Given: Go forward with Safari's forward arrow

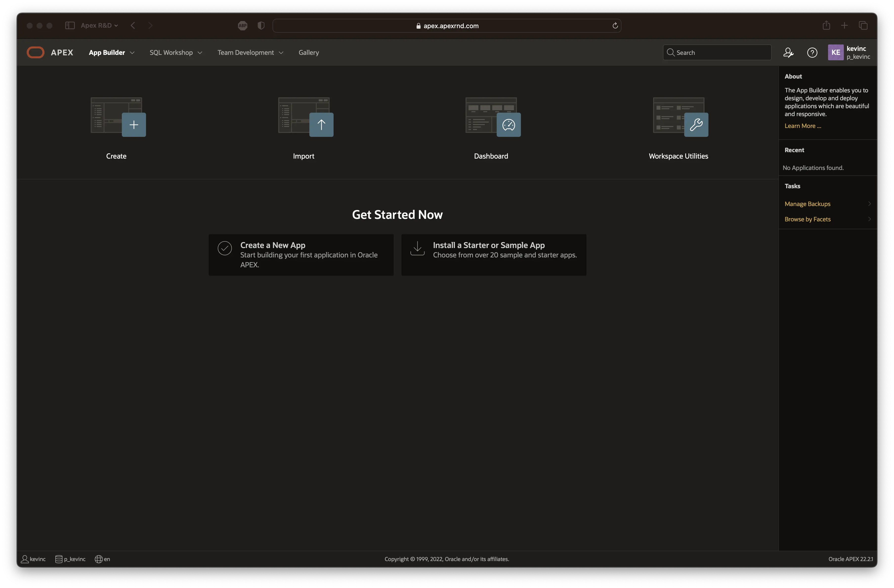Looking at the screenshot, I should [150, 25].
